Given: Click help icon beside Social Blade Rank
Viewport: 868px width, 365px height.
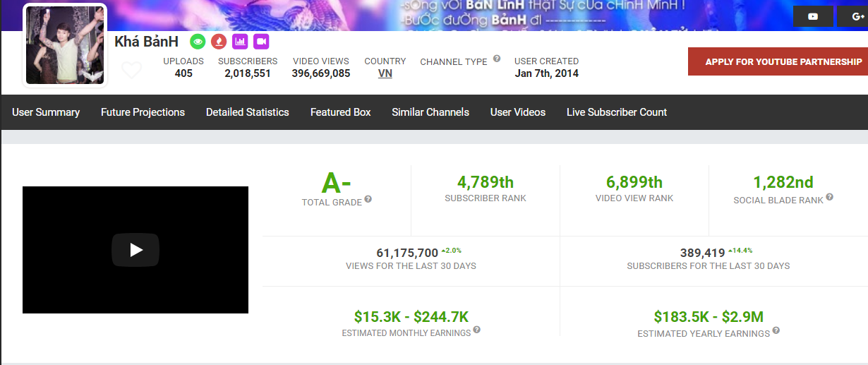Looking at the screenshot, I should tap(829, 198).
